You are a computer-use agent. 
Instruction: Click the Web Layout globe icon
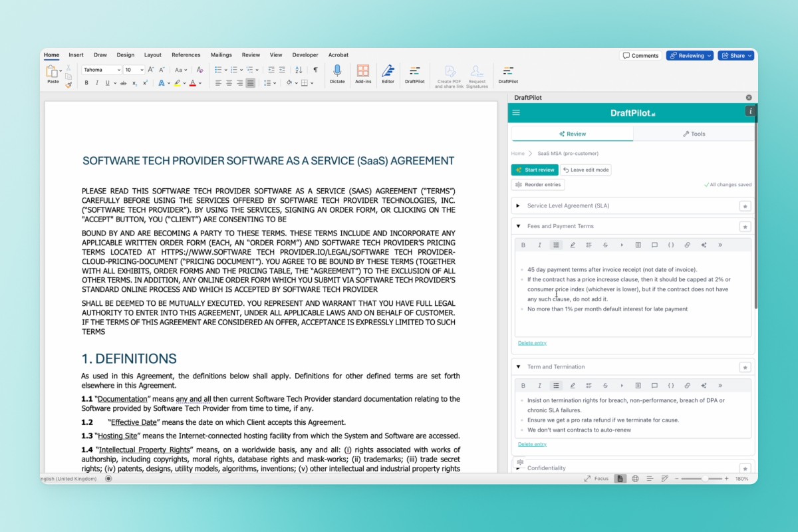point(635,479)
